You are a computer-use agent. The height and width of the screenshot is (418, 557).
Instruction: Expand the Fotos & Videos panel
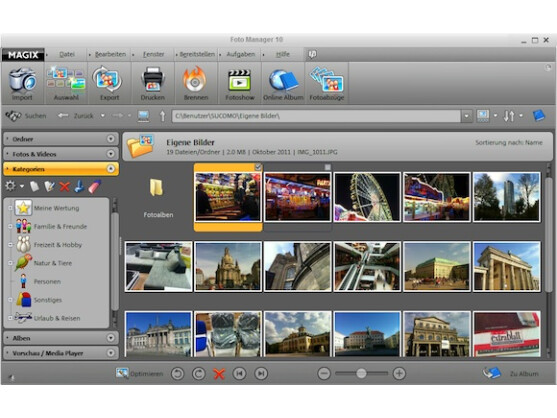click(111, 154)
